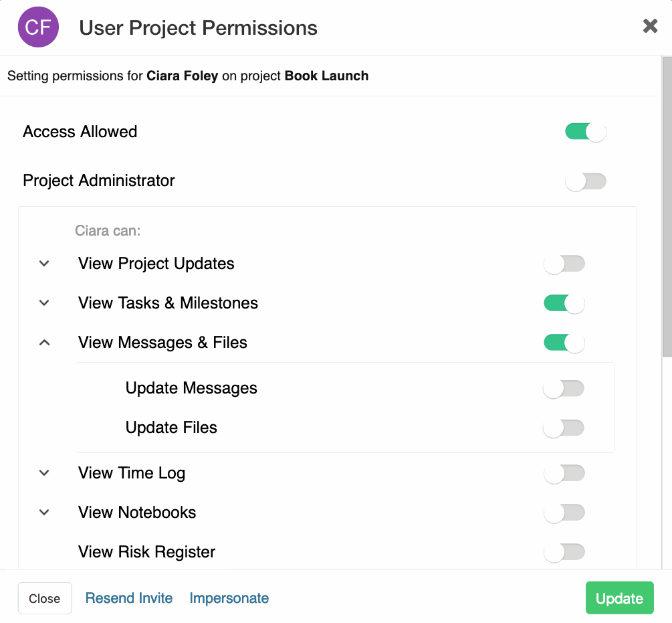Screen dimensions: 672x623
Task: Collapse the View Messages & Files section
Action: [x=44, y=343]
